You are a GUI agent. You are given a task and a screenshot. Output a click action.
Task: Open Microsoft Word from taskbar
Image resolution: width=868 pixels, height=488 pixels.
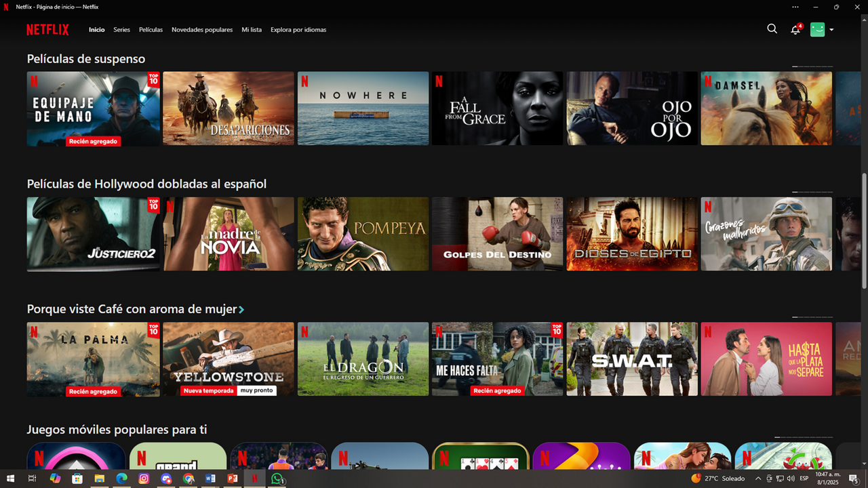coord(210,479)
